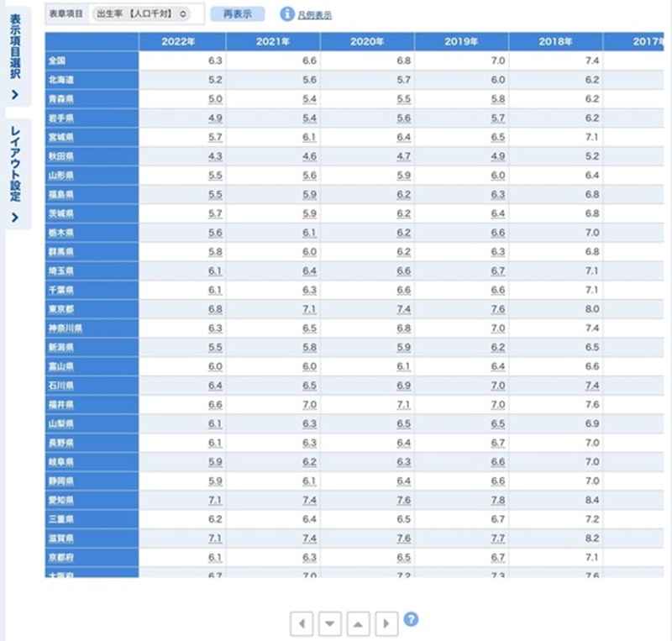
Task: Open the blue question mark help icon
Action: click(x=411, y=620)
